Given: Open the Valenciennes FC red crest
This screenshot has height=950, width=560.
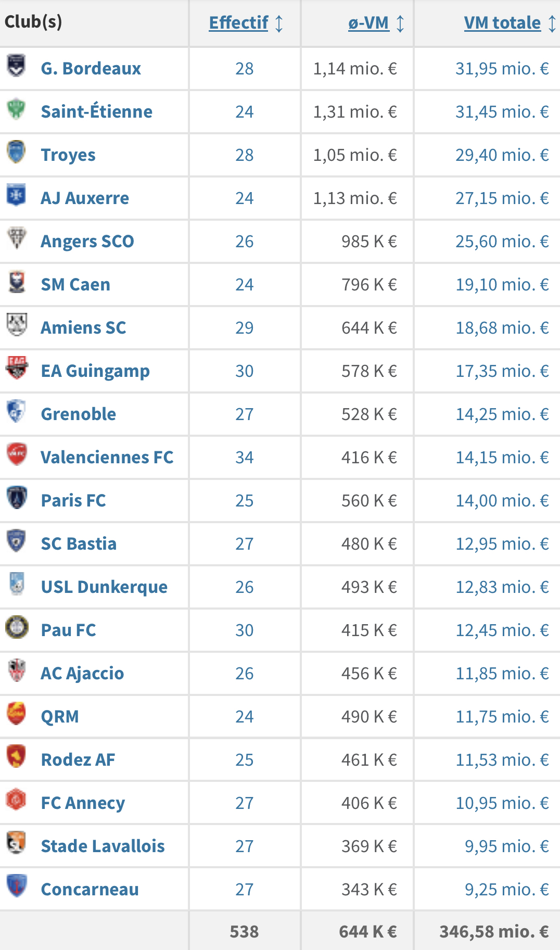Looking at the screenshot, I should pos(17,455).
